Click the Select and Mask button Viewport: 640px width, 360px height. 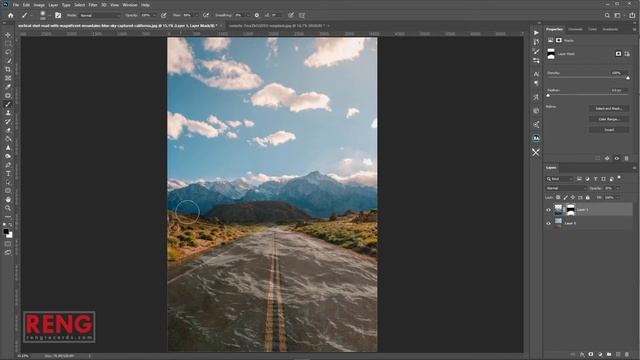tap(609, 109)
